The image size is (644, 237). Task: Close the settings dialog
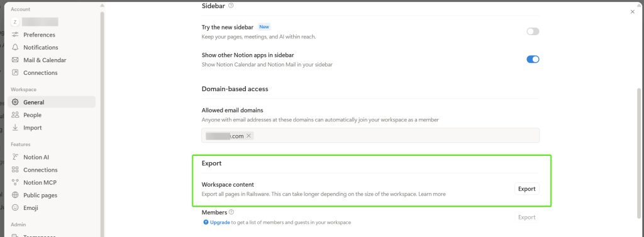(x=633, y=12)
